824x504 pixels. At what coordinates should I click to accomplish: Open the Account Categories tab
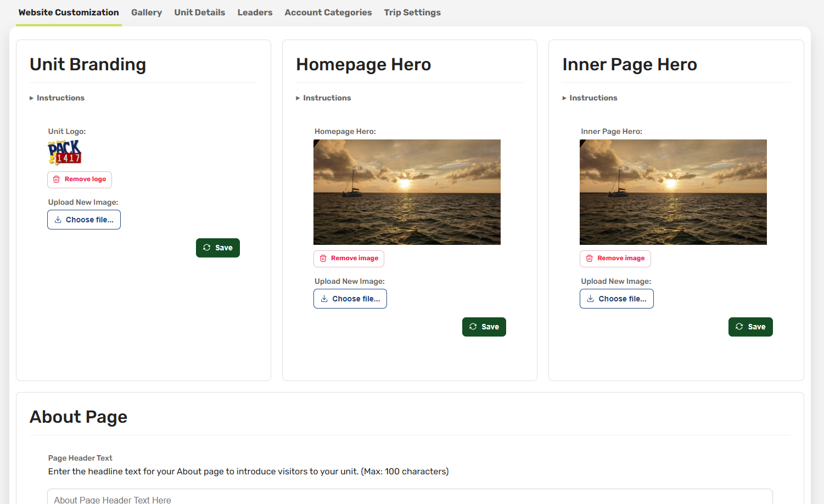(328, 12)
